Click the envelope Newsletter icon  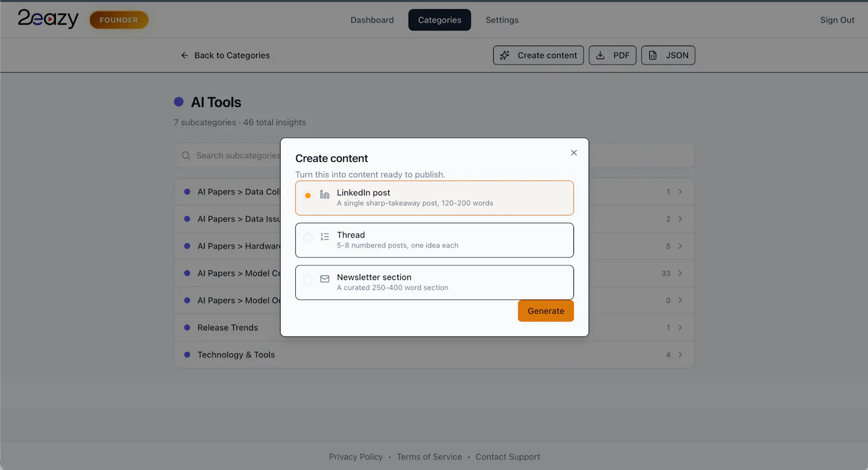click(x=324, y=279)
